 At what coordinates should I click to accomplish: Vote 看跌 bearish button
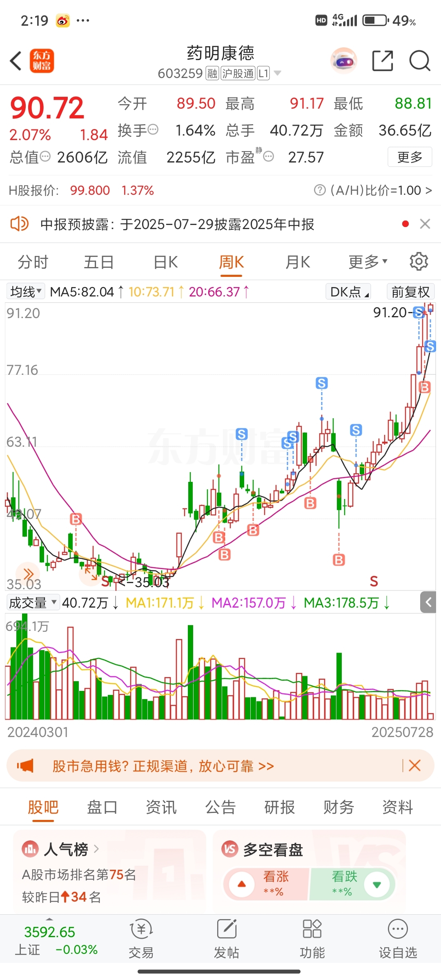tap(352, 884)
